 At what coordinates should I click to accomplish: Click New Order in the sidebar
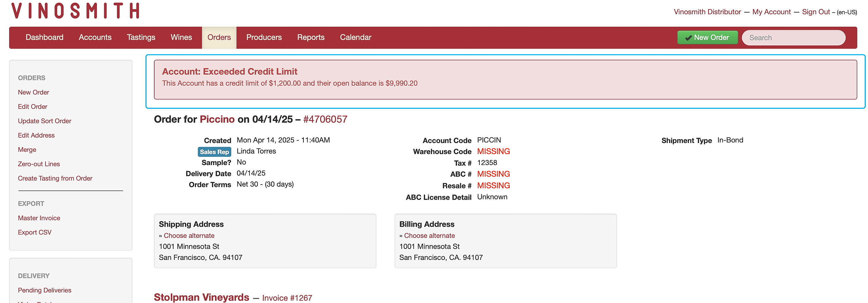tap(34, 92)
